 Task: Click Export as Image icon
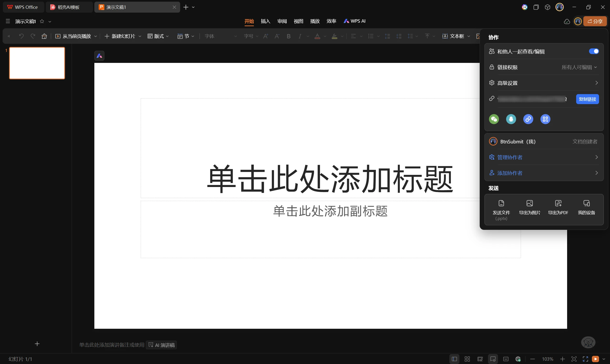coord(529,203)
